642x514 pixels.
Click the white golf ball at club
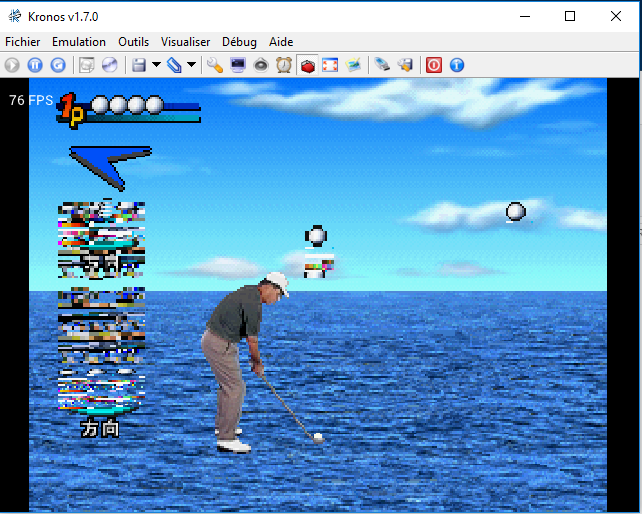pos(318,437)
